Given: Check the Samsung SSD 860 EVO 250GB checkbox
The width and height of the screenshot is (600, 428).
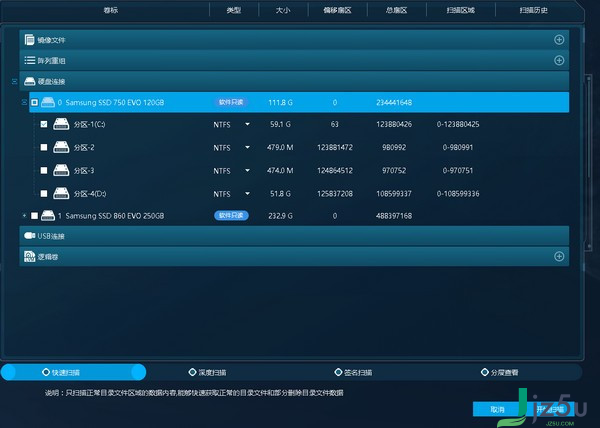Looking at the screenshot, I should click(x=34, y=216).
